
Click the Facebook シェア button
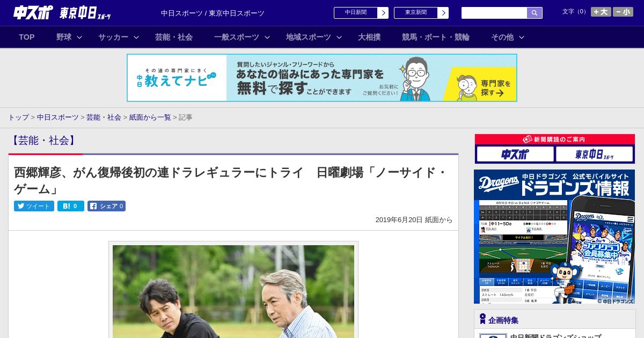pos(106,206)
